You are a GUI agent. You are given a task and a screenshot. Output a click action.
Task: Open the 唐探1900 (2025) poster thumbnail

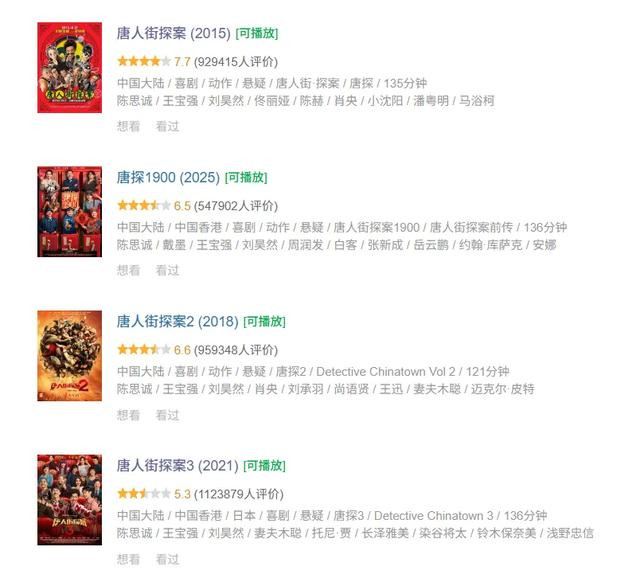tap(70, 212)
